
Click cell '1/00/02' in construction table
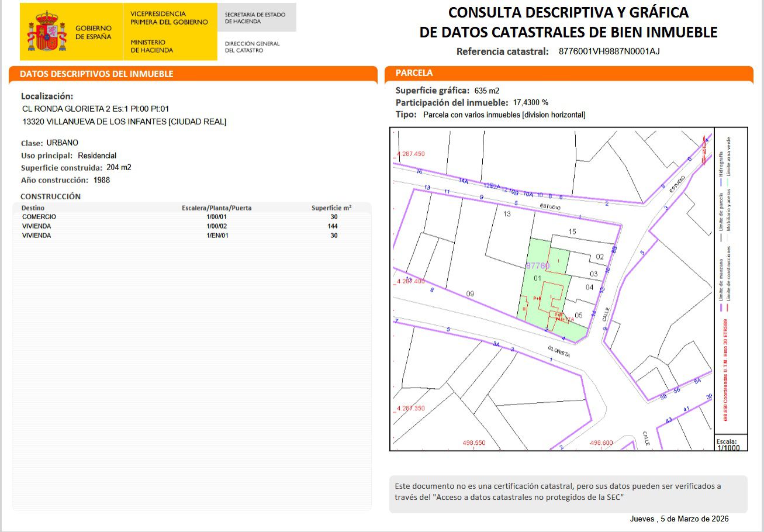217,226
